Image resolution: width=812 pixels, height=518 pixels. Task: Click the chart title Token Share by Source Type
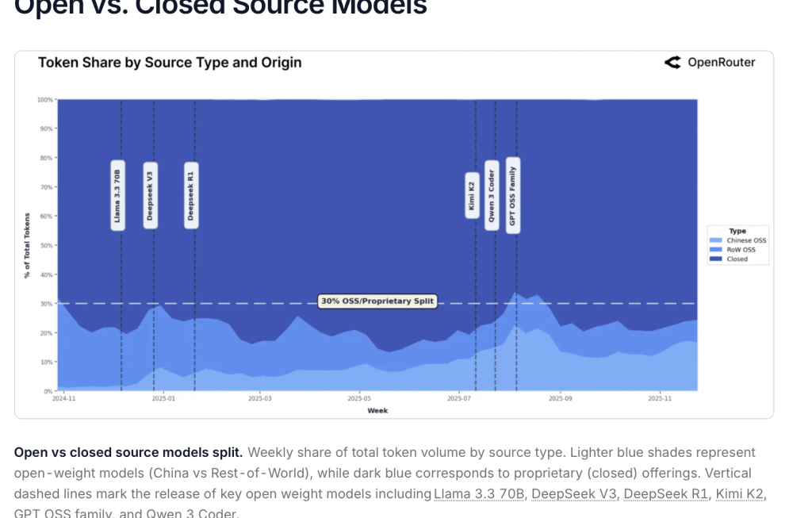[170, 63]
